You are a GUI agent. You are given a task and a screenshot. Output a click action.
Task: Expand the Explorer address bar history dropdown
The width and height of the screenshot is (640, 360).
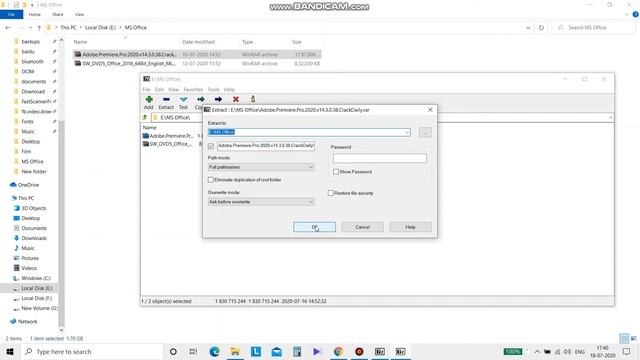528,28
